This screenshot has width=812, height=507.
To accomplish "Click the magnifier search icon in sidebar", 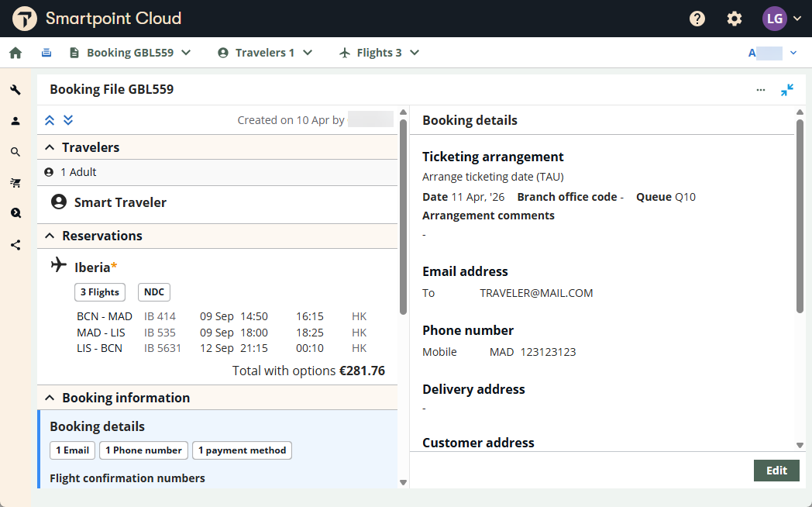I will click(15, 152).
